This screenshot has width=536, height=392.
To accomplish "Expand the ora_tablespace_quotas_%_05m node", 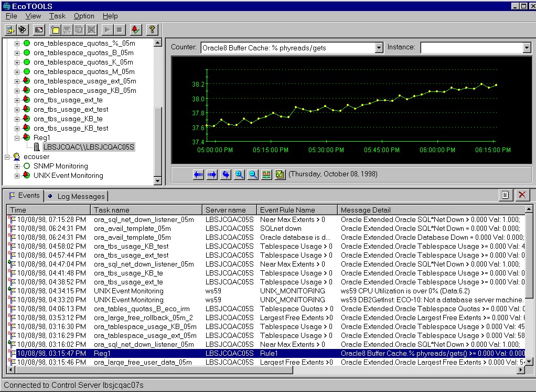I will [x=17, y=44].
